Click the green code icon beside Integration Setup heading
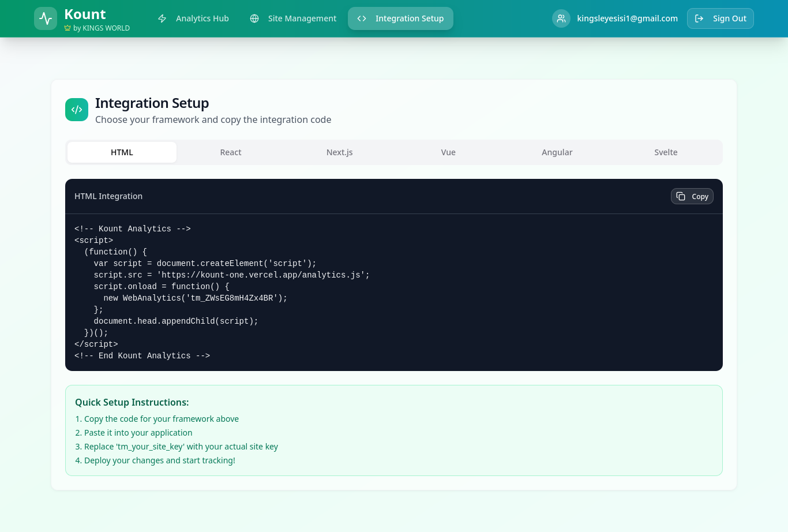This screenshot has width=788, height=532. click(77, 110)
